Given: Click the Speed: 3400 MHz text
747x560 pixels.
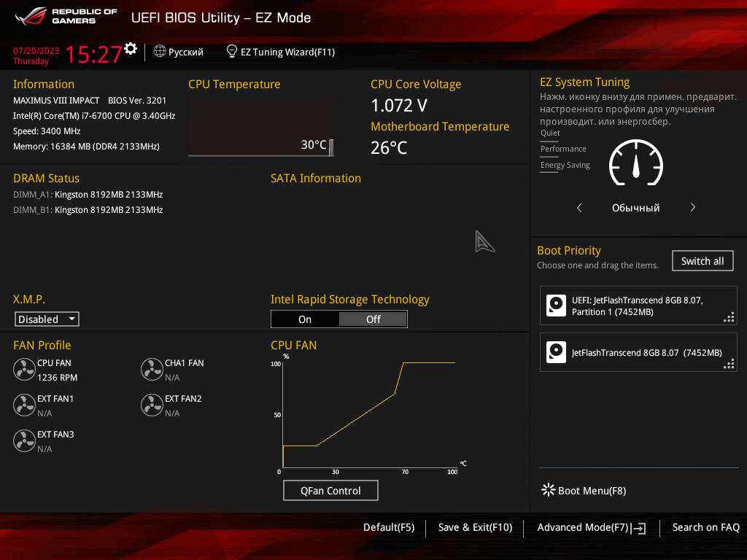Looking at the screenshot, I should (47, 131).
